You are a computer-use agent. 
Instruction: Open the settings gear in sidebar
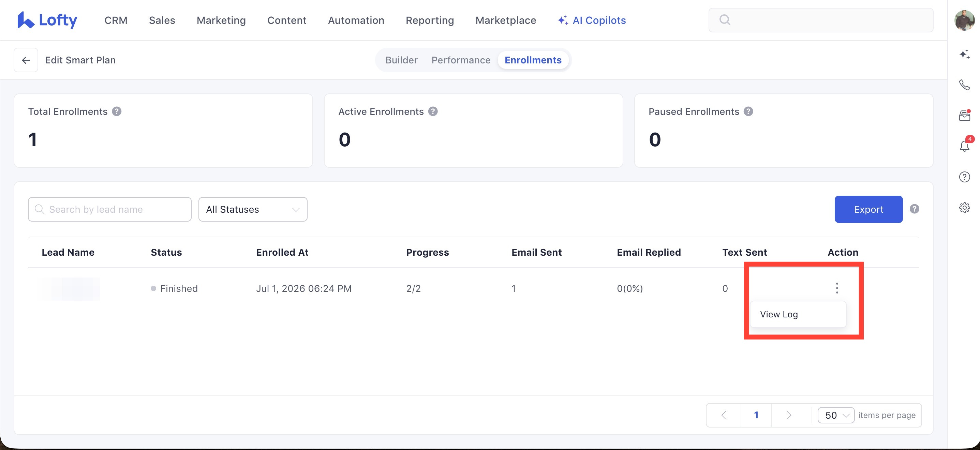coord(964,207)
